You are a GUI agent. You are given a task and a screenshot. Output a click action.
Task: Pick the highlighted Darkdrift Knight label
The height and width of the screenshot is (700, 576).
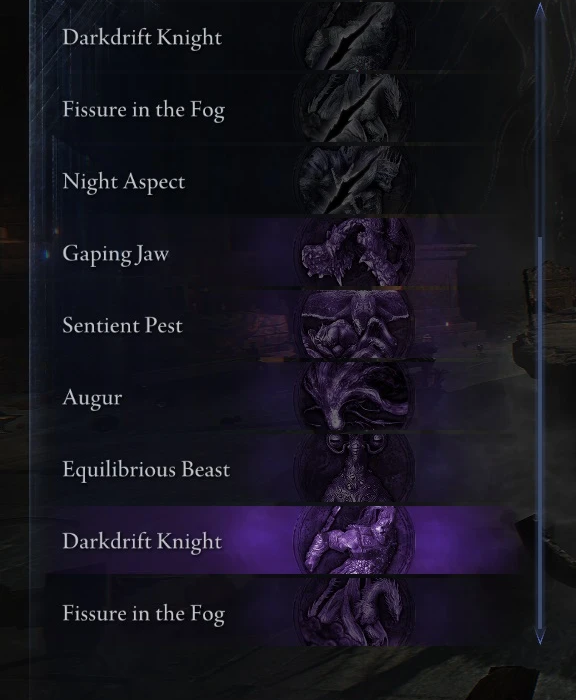(x=142, y=542)
